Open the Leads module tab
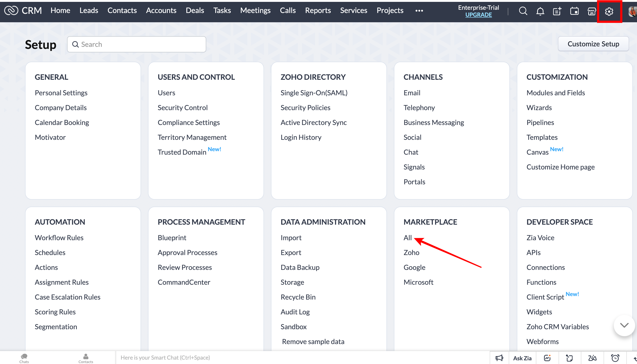The image size is (637, 364). (89, 10)
